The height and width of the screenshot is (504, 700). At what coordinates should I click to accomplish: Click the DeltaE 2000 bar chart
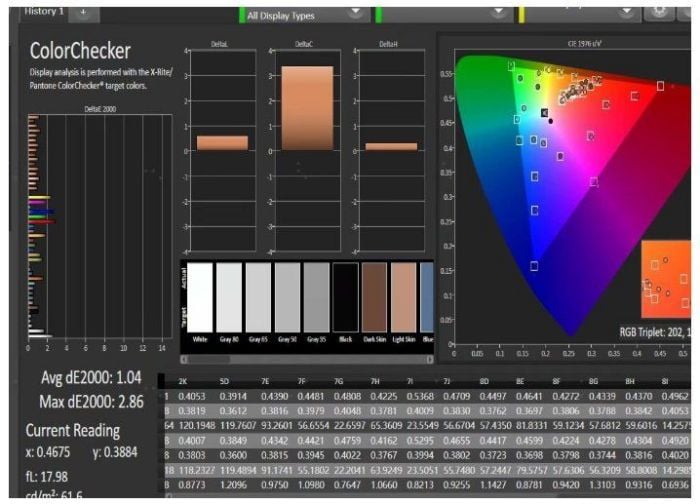100,225
